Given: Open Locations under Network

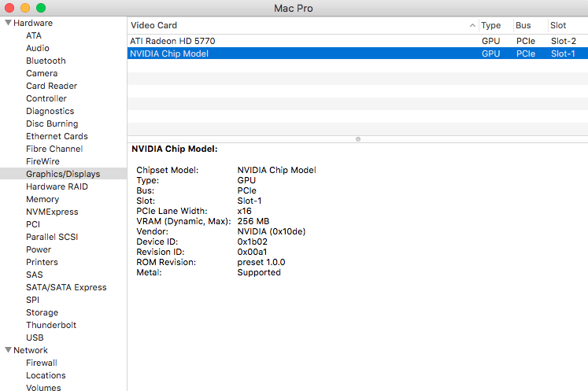Looking at the screenshot, I should pos(46,375).
